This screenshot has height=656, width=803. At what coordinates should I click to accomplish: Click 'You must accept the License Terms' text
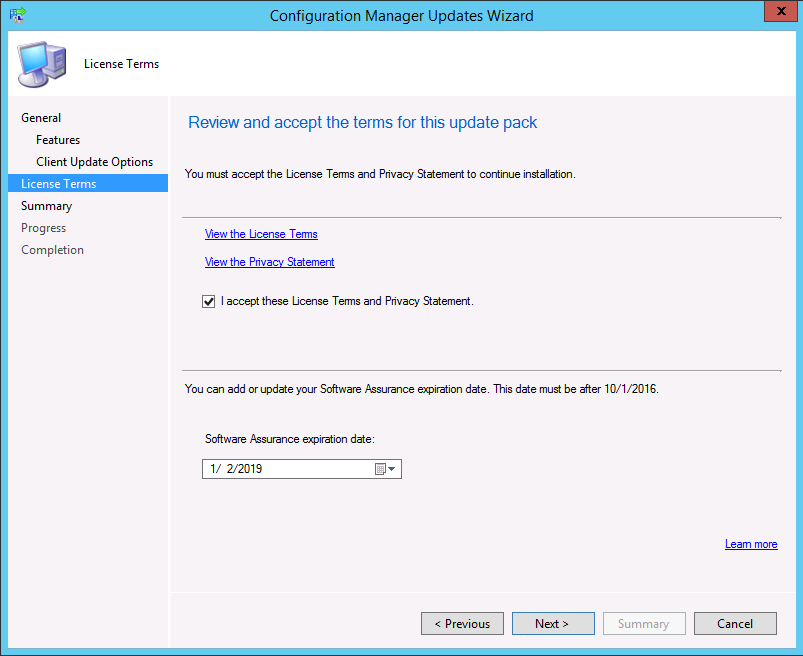380,174
